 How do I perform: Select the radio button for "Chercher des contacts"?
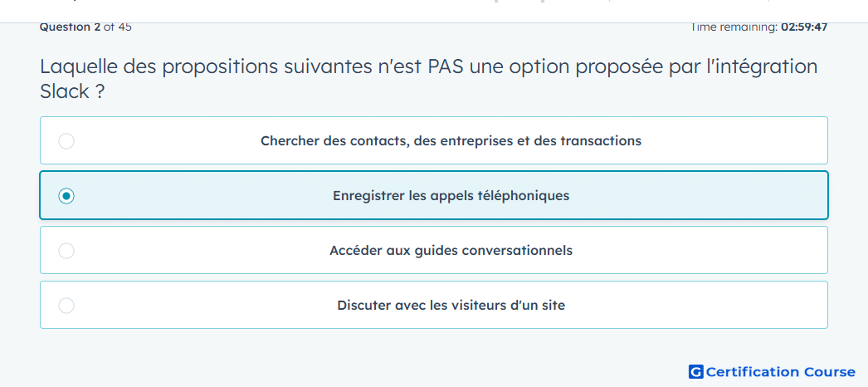pos(66,141)
